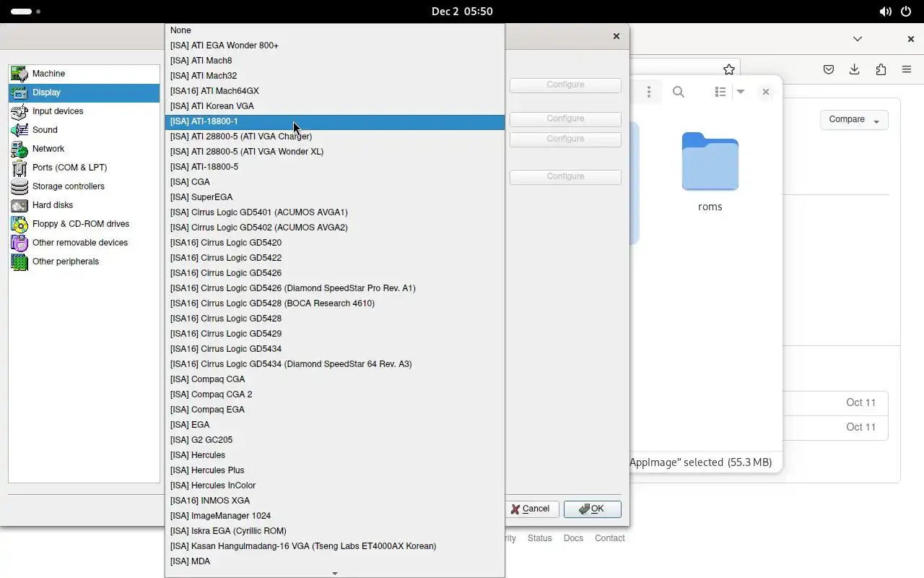Click the Activities button in top bar
Image resolution: width=924 pixels, height=578 pixels.
[x=26, y=12]
